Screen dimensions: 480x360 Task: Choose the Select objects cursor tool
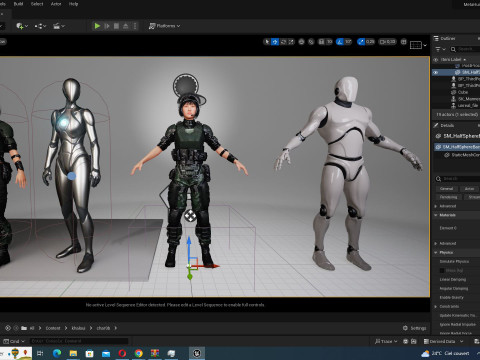point(267,42)
